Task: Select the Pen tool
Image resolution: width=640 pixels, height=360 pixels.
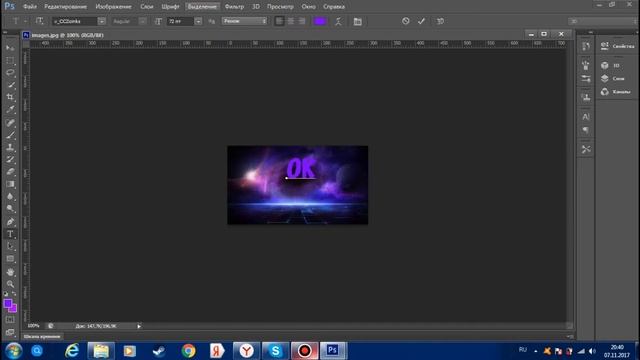Action: tap(10, 222)
